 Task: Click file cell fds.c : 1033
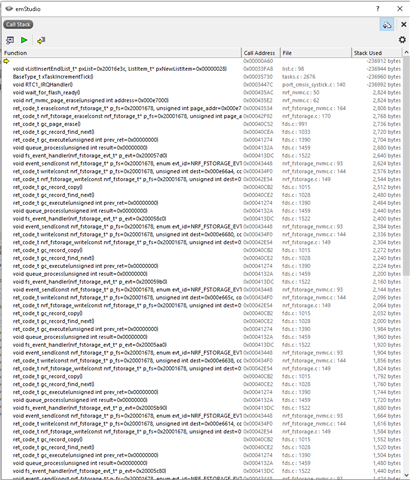[x=296, y=132]
